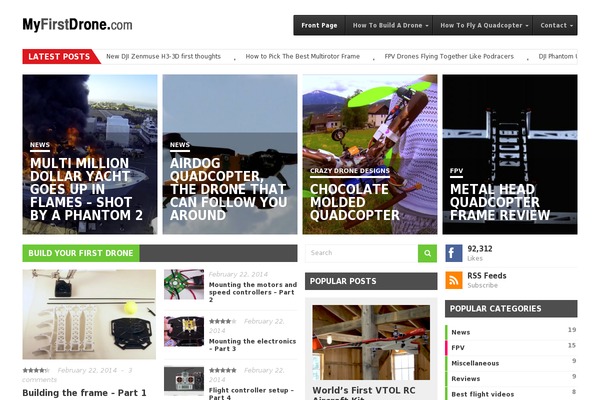Click the star rating of Building the frame
The width and height of the screenshot is (600, 400).
[36, 371]
